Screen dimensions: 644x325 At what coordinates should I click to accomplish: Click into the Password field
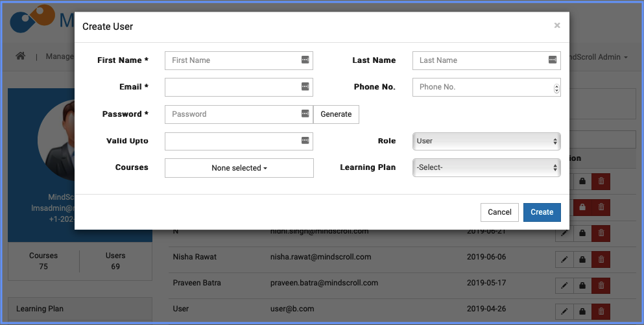pyautogui.click(x=239, y=114)
